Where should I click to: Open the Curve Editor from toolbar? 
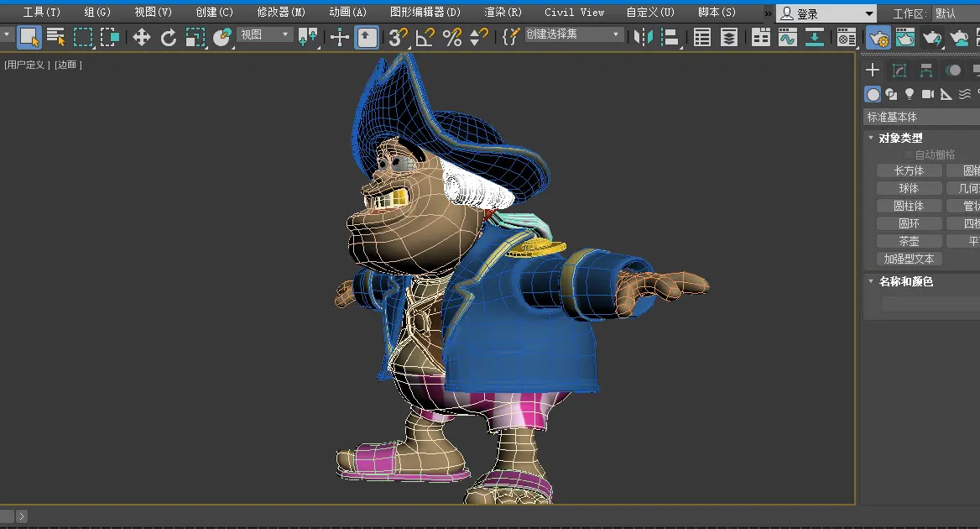coord(787,37)
